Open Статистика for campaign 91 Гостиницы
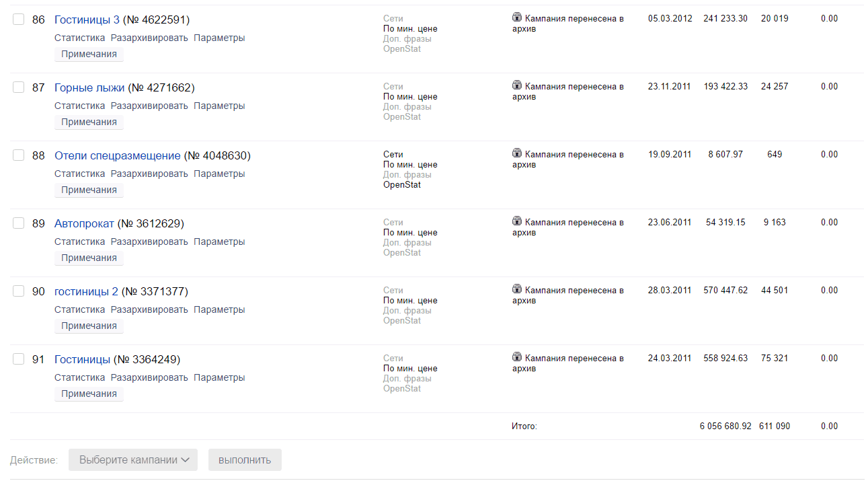 (x=79, y=377)
